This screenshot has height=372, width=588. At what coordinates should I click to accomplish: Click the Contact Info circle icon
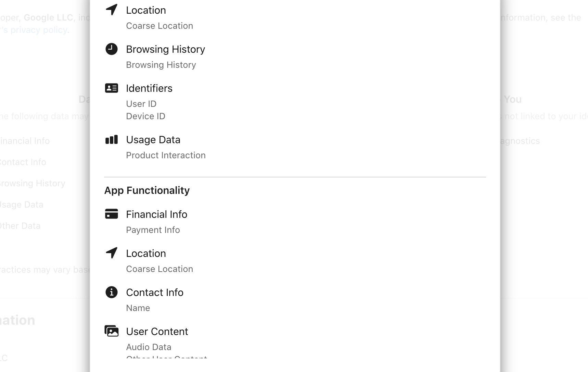point(112,292)
